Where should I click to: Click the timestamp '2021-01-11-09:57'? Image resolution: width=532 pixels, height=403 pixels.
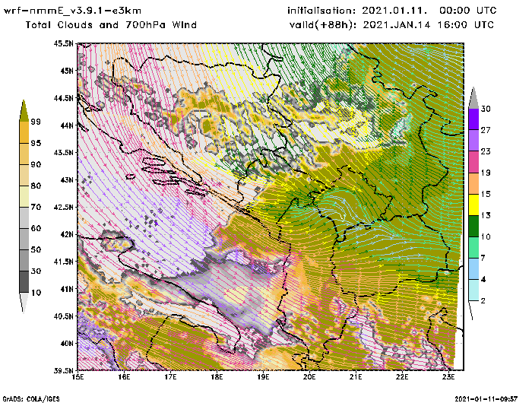[x=486, y=399]
